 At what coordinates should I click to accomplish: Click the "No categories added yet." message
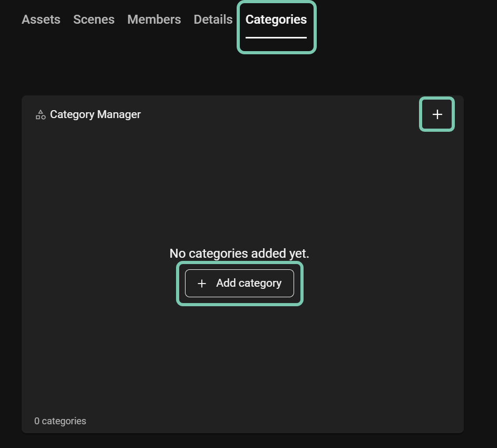(x=239, y=254)
